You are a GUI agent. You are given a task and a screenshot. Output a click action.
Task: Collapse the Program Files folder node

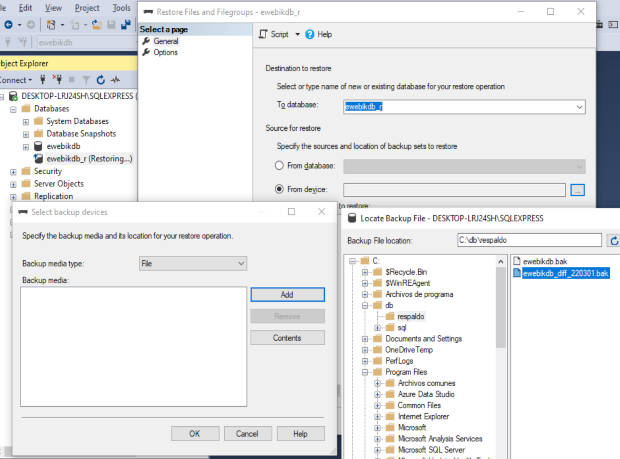(x=365, y=372)
